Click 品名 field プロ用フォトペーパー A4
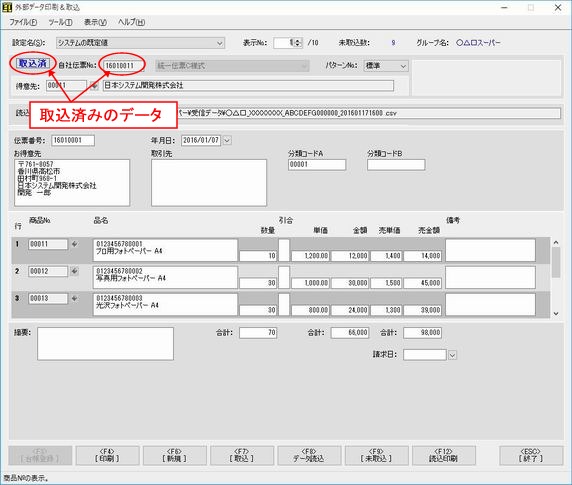Image resolution: width=572 pixels, height=485 pixels. [165, 250]
